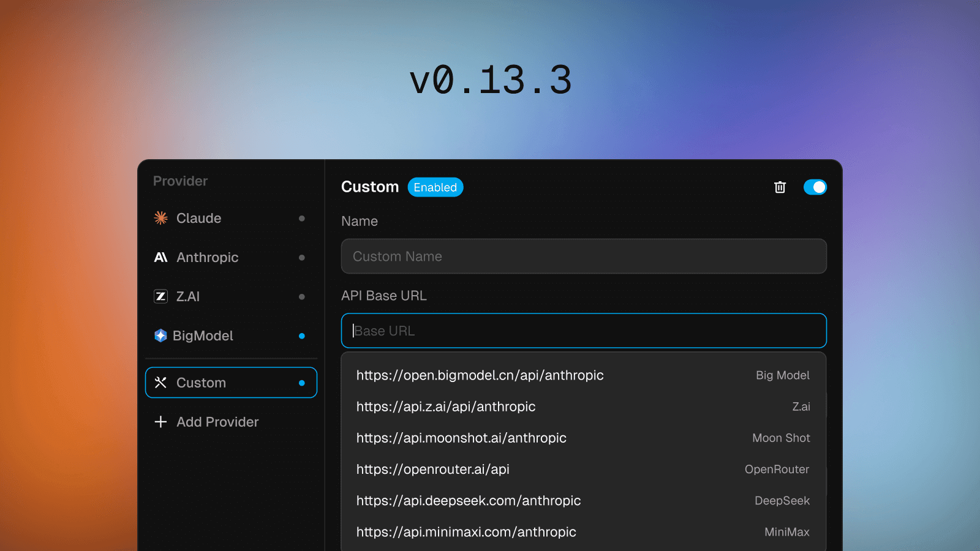This screenshot has height=551, width=980.
Task: Click the Enabled status badge
Action: (435, 187)
